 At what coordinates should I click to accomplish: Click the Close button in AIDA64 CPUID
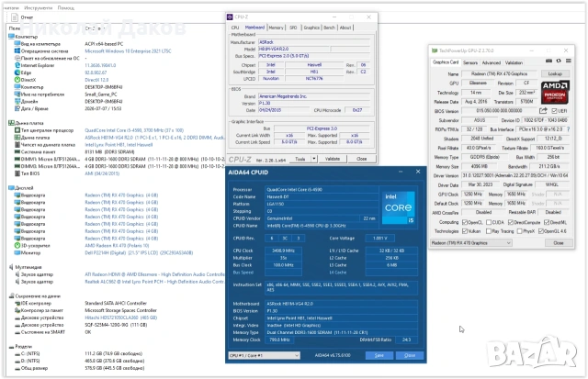pyautogui.click(x=410, y=355)
